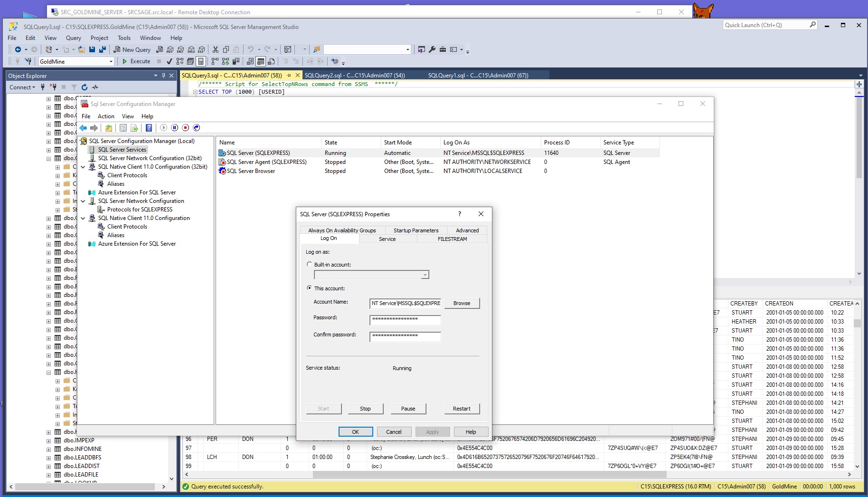Viewport: 868px width, 497px height.
Task: Open the Query menu in SSMS
Action: pyautogui.click(x=73, y=38)
